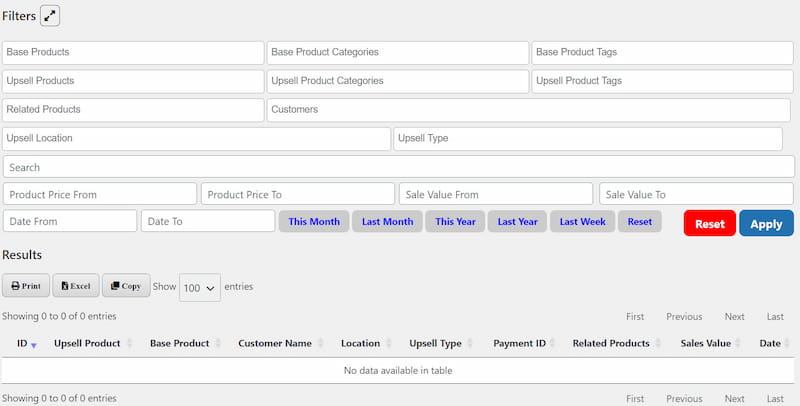800x406 pixels.
Task: Apply filters with the blue Apply button
Action: point(766,223)
